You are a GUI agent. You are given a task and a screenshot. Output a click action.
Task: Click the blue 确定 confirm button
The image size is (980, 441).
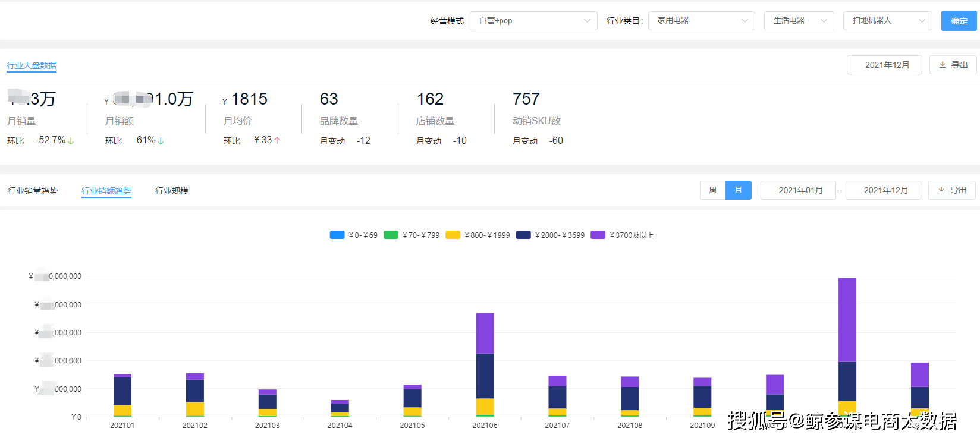point(959,21)
